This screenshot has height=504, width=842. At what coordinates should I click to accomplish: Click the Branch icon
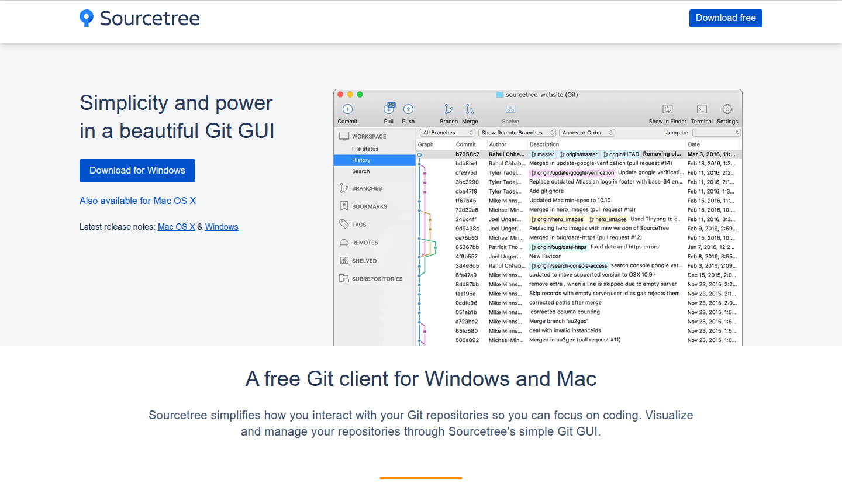pos(448,111)
